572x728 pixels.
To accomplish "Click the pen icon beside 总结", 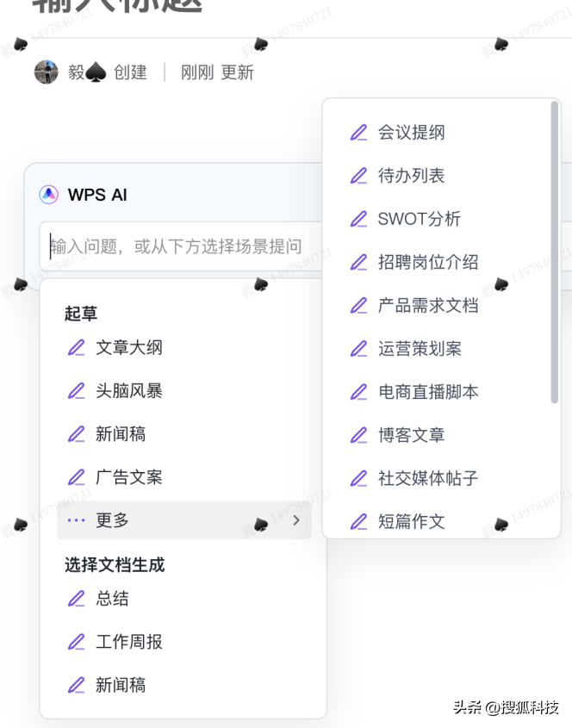I will tap(77, 599).
